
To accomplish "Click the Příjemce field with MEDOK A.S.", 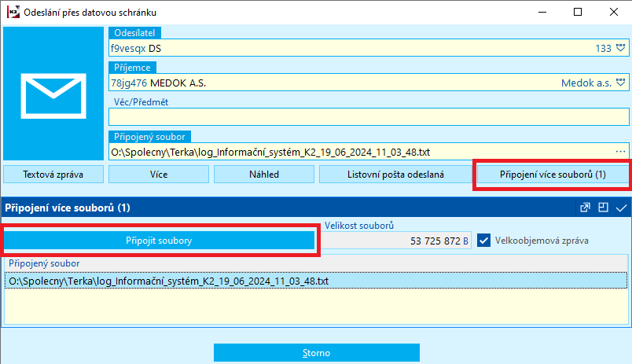I will [369, 83].
